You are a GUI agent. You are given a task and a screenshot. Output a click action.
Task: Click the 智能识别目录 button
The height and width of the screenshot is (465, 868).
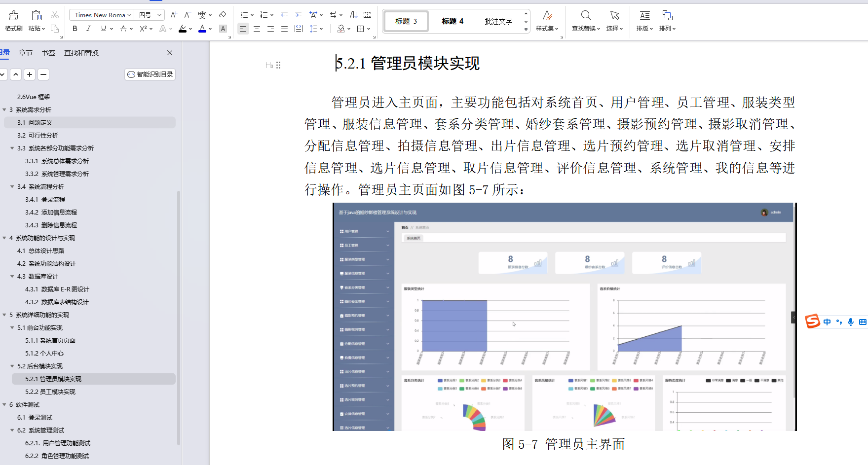(x=150, y=74)
